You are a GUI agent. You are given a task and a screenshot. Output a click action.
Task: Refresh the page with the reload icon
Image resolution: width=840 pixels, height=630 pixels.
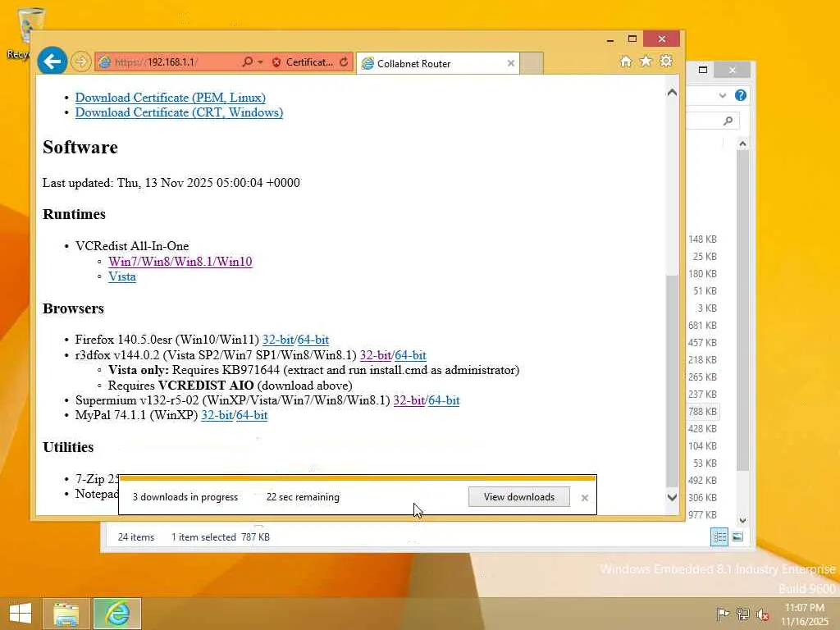point(344,62)
